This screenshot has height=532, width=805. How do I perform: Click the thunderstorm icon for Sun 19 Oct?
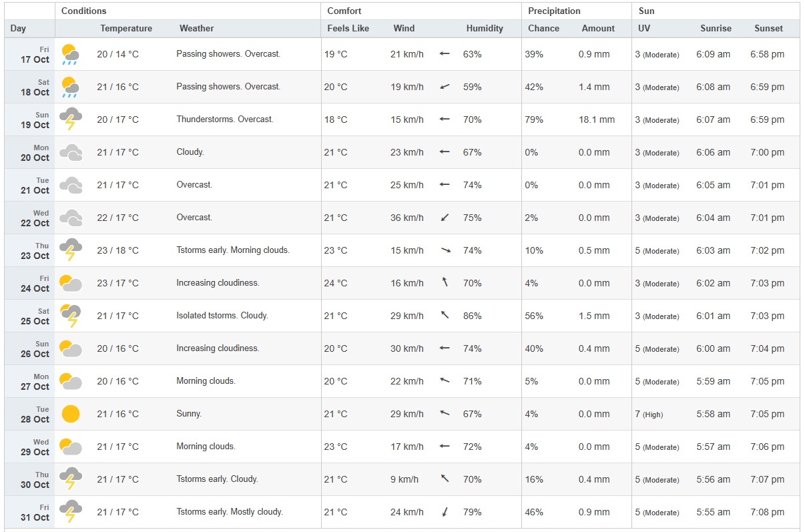[x=70, y=119]
